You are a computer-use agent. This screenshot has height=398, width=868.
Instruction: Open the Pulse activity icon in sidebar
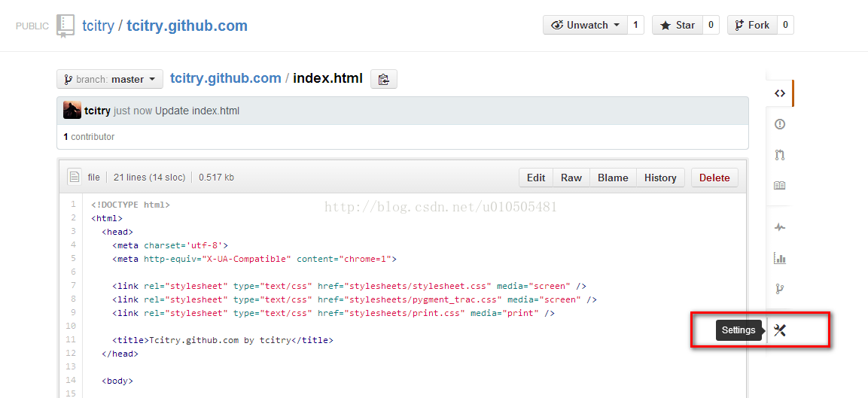click(779, 227)
